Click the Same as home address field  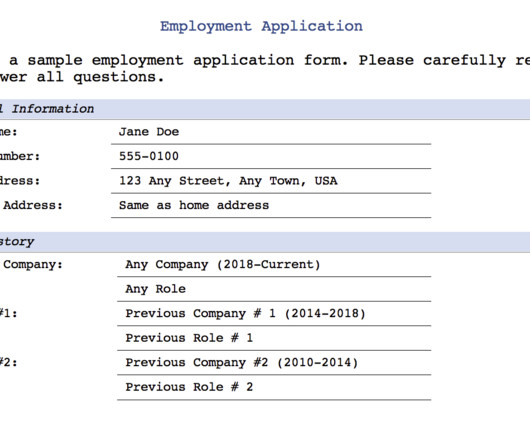[x=271, y=206]
